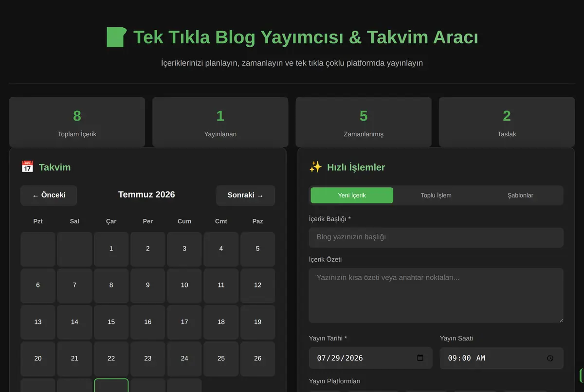584x392 pixels.
Task: Select calendar day 14
Action: click(74, 322)
